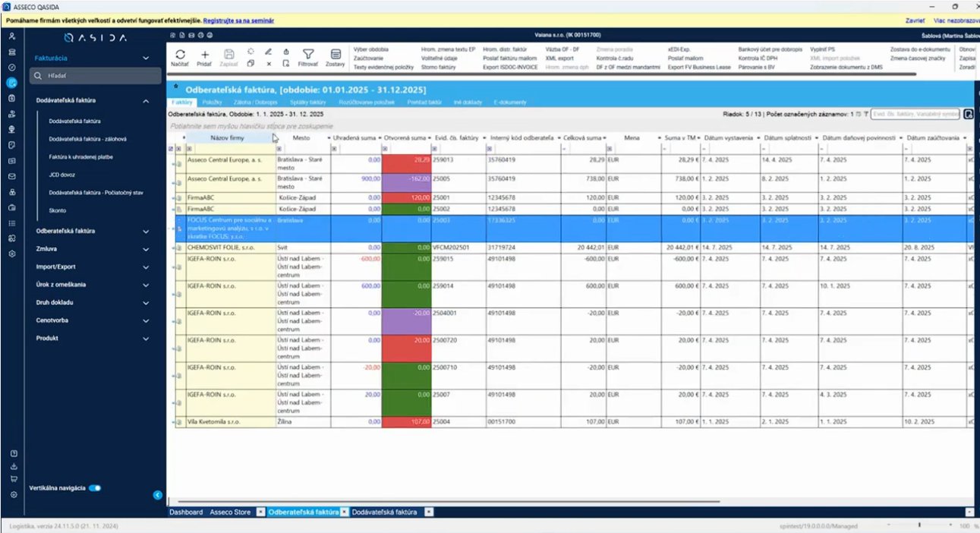Screen dimensions: 980x533
Task: Click the zoom slider in status bar
Action: 919,525
